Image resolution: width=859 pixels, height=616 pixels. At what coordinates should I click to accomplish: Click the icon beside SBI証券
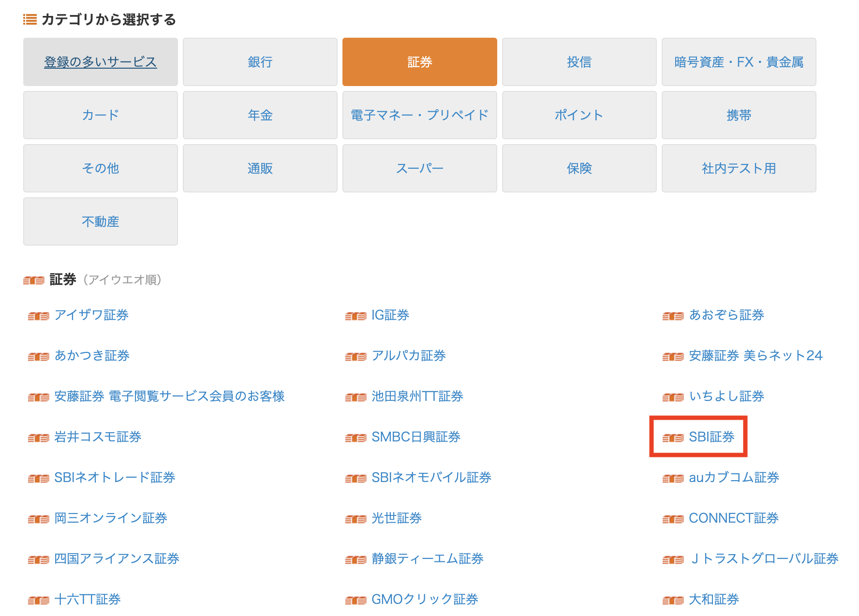coord(673,438)
